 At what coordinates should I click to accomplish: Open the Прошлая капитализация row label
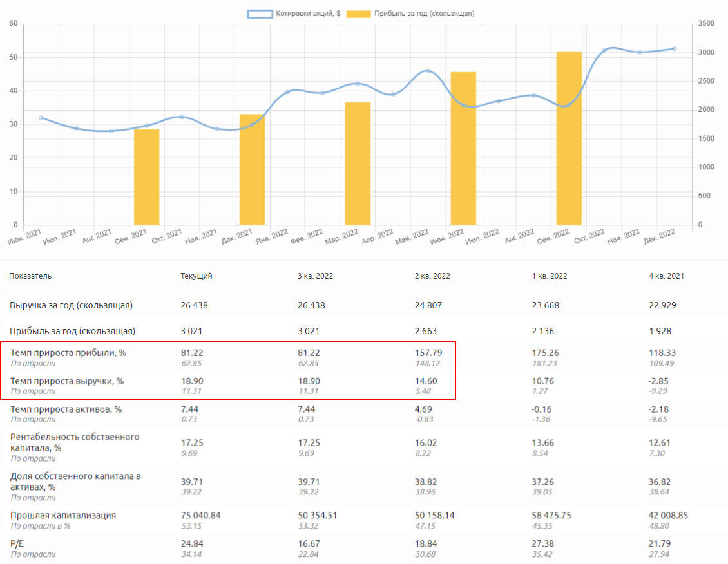(x=63, y=516)
